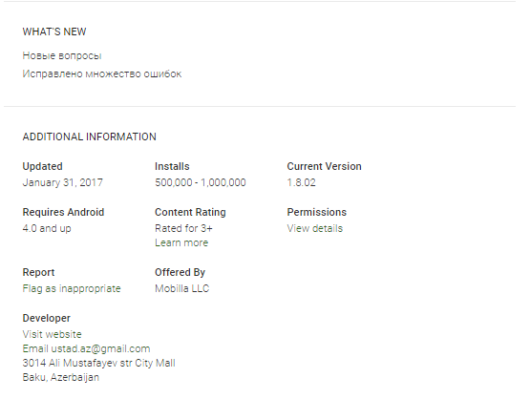Click the Report section label

click(38, 272)
